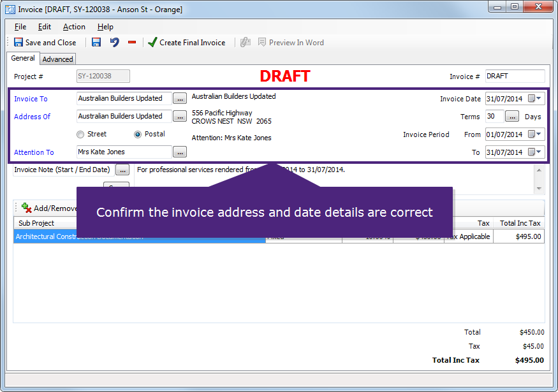Open the Invoice To lookup ellipsis
This screenshot has height=392, width=558.
179,99
